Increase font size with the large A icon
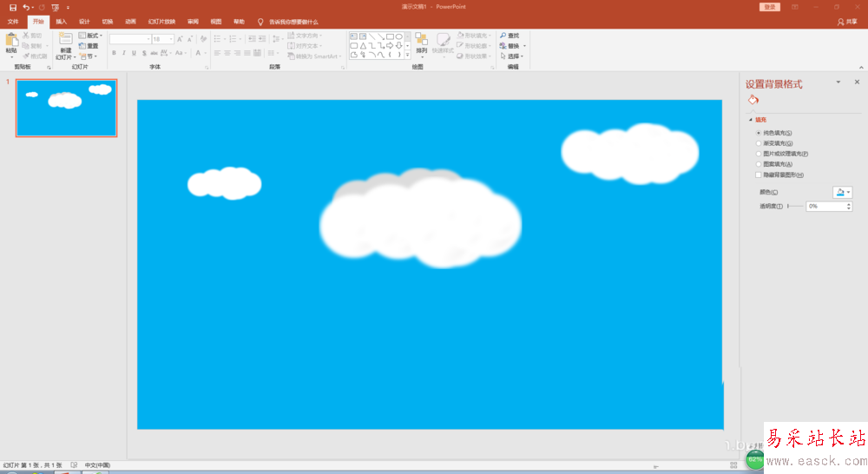This screenshot has width=868, height=474. point(180,39)
